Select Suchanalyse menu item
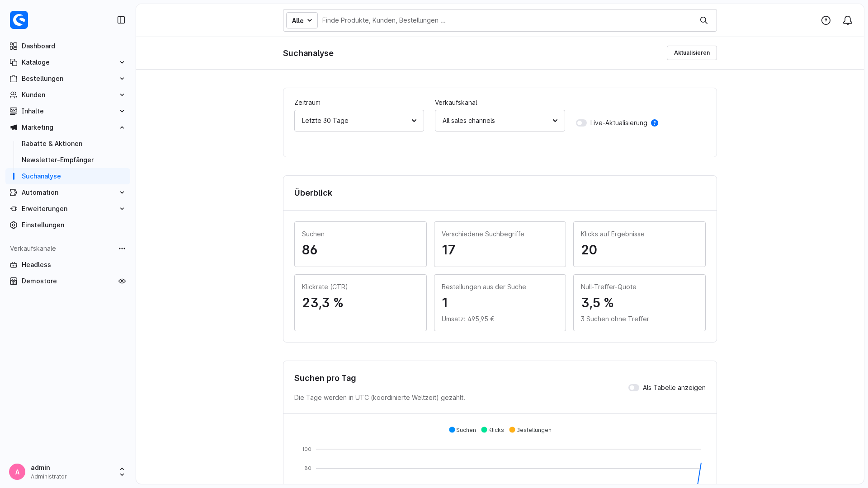 (68, 176)
